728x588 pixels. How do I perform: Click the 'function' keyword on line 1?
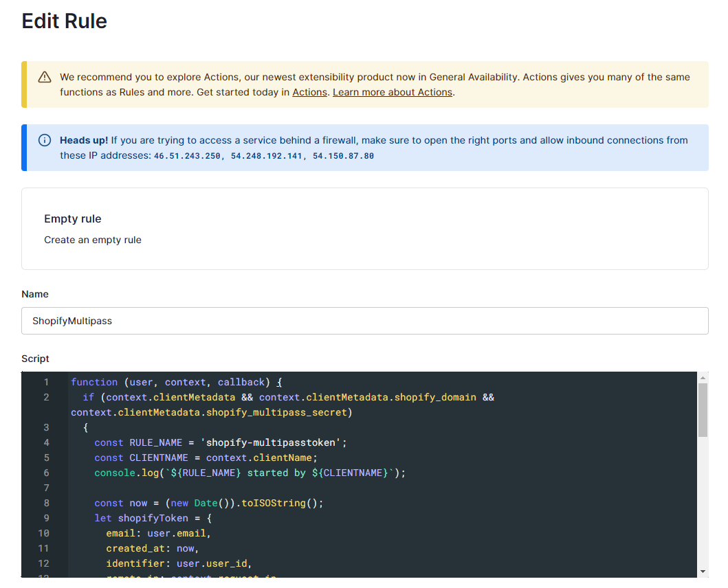point(94,382)
